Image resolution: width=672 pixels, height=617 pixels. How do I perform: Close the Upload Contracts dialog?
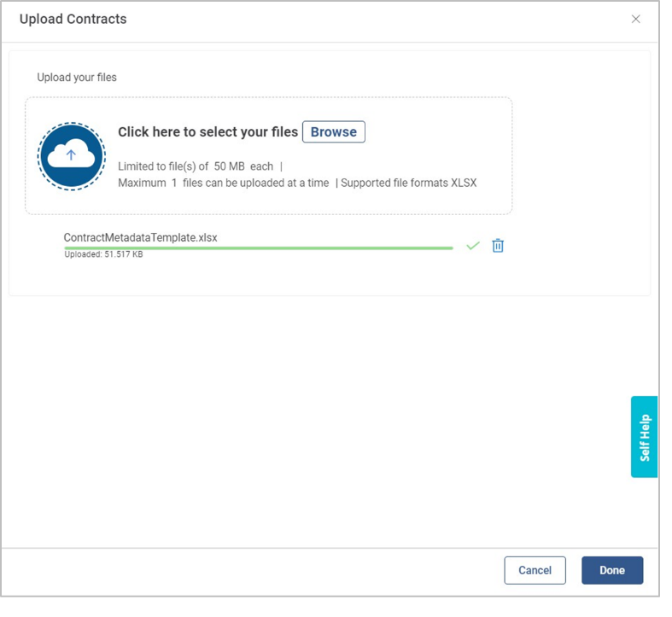tap(635, 19)
